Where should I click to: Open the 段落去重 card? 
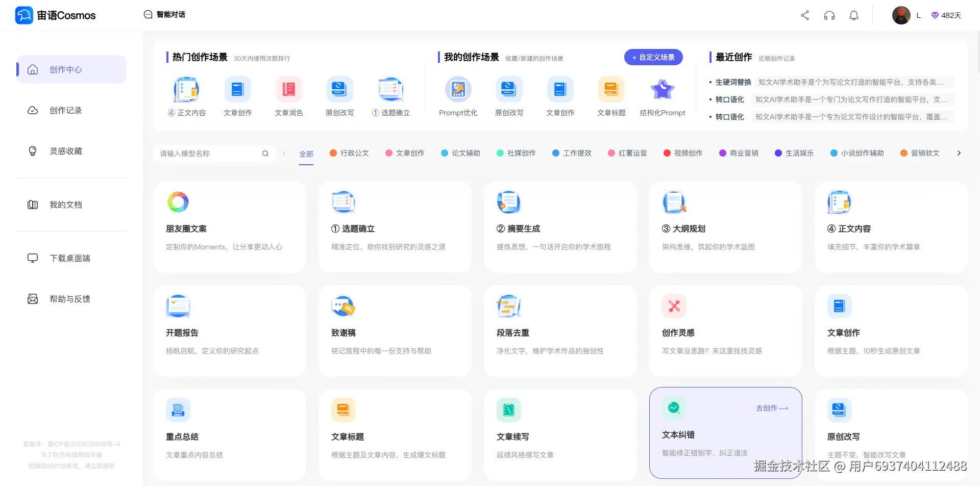(x=560, y=331)
